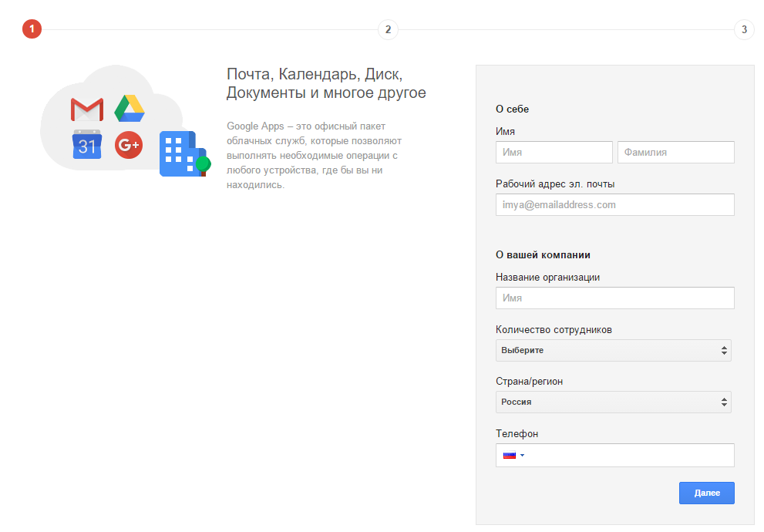Screen dimensions: 764x532
Task: Click the work email address field
Action: tap(614, 205)
